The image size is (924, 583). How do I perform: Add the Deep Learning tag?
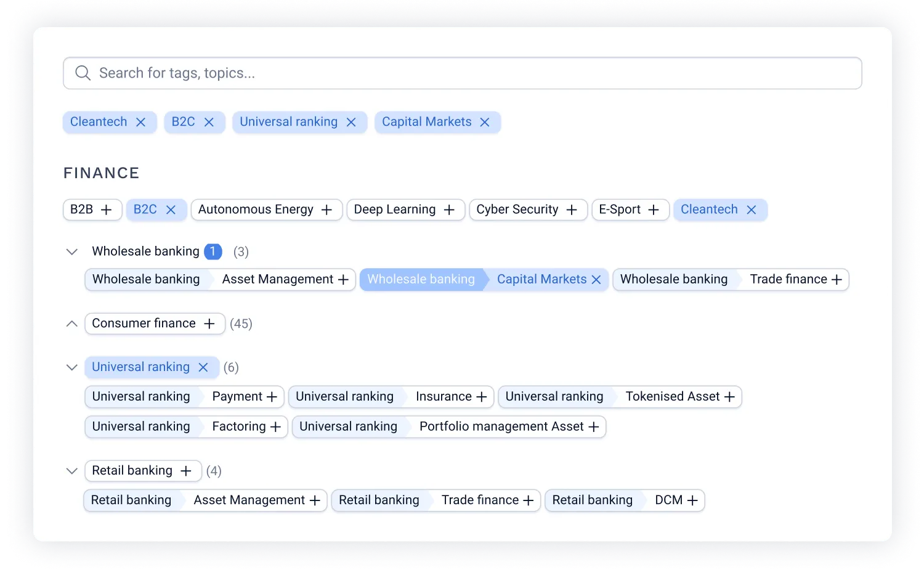click(450, 210)
